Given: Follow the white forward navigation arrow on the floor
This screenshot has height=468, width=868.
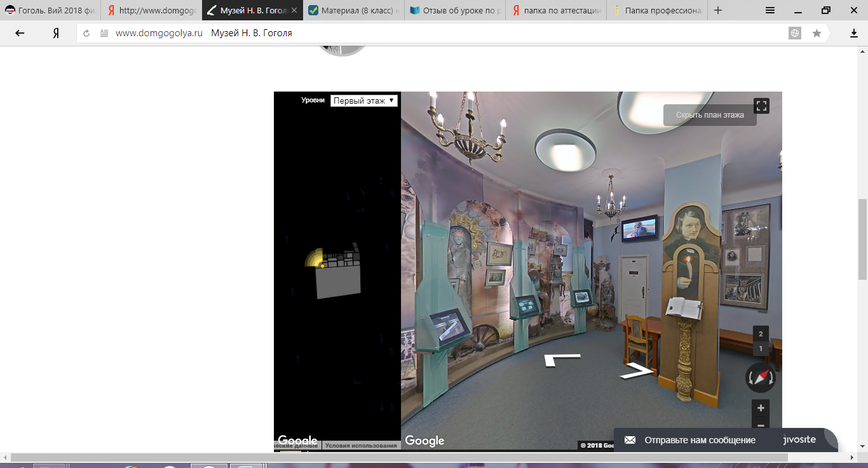Looking at the screenshot, I should [x=562, y=360].
